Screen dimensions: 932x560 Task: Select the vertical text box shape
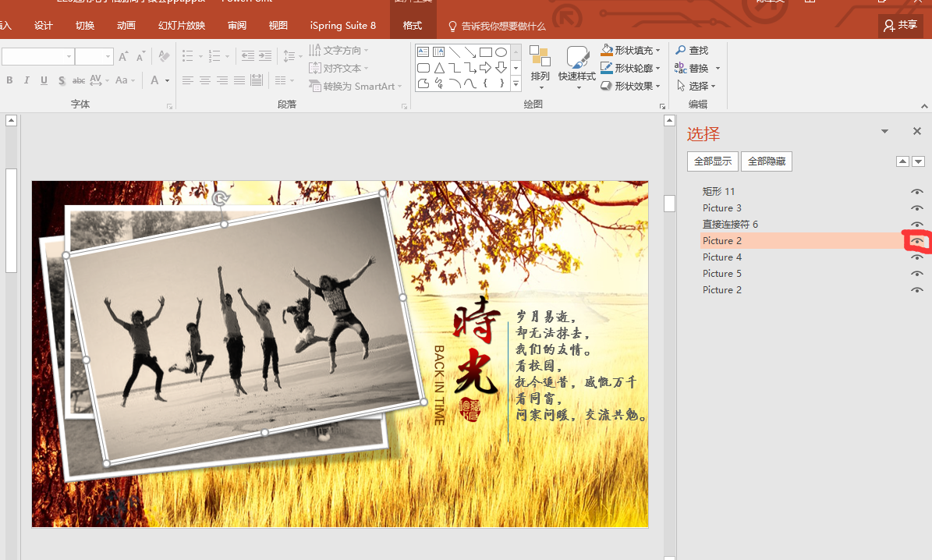click(x=438, y=51)
